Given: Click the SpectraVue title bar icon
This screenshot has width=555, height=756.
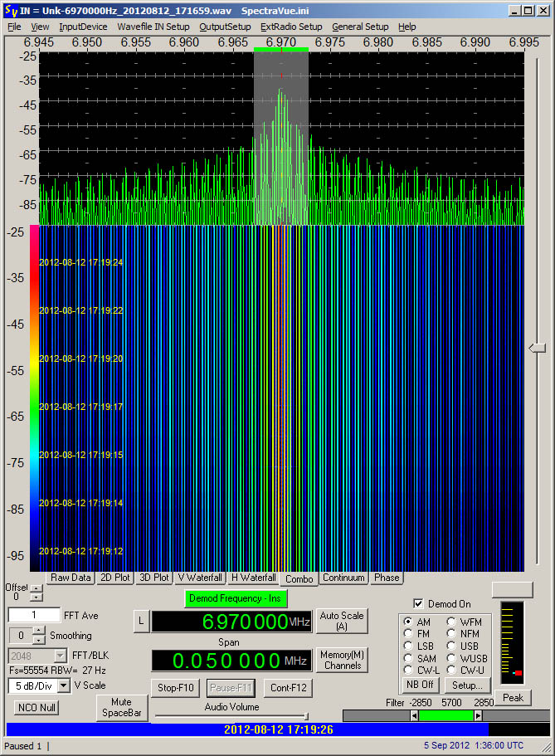Looking at the screenshot, I should tap(10, 10).
